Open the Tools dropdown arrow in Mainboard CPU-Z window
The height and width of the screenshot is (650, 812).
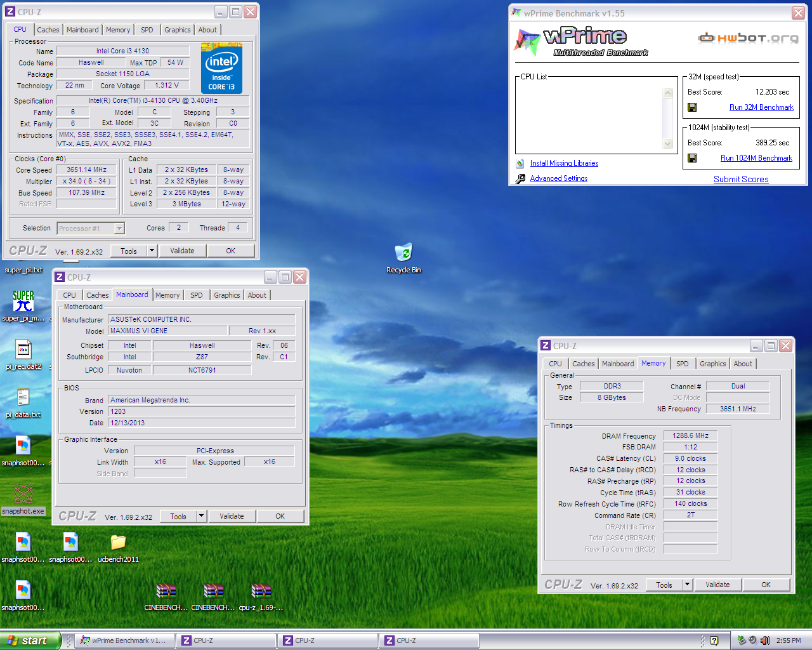pos(201,516)
